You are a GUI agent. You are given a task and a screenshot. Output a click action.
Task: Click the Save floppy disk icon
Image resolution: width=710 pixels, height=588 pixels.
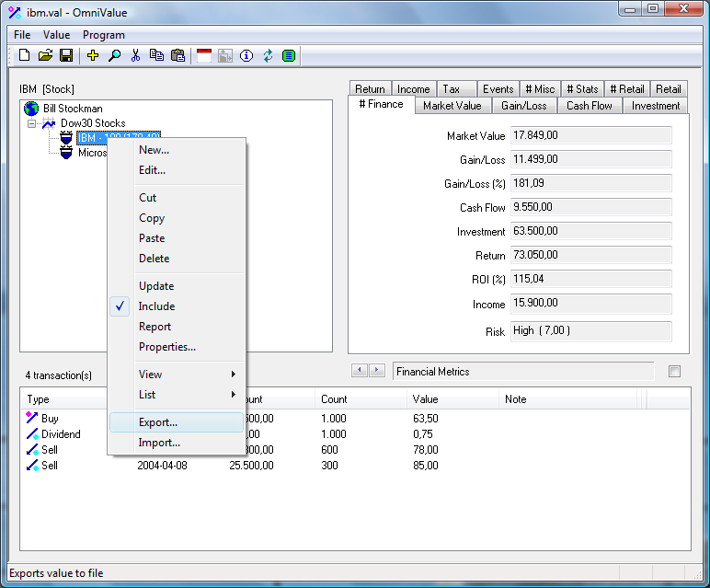(66, 56)
